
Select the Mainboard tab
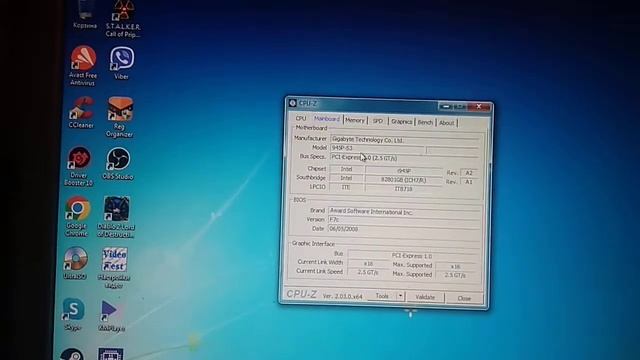327,119
